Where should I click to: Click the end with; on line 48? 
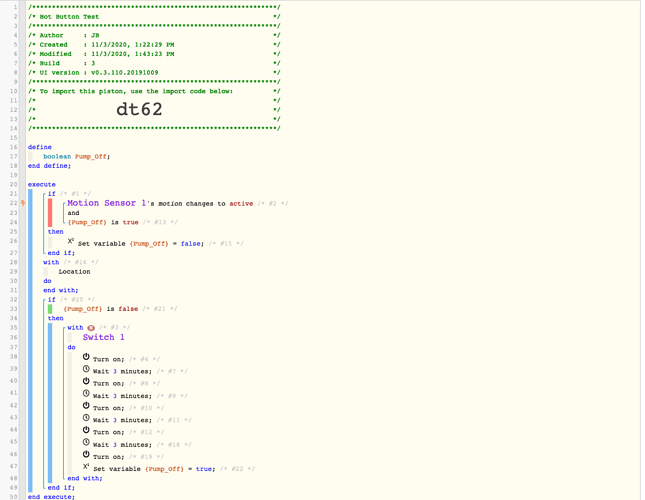point(85,478)
